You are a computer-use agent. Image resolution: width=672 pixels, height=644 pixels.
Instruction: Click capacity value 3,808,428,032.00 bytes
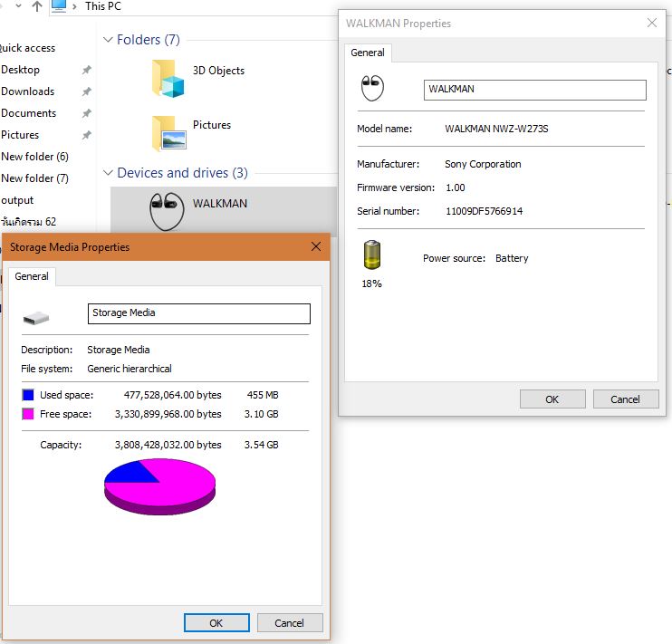(x=168, y=445)
